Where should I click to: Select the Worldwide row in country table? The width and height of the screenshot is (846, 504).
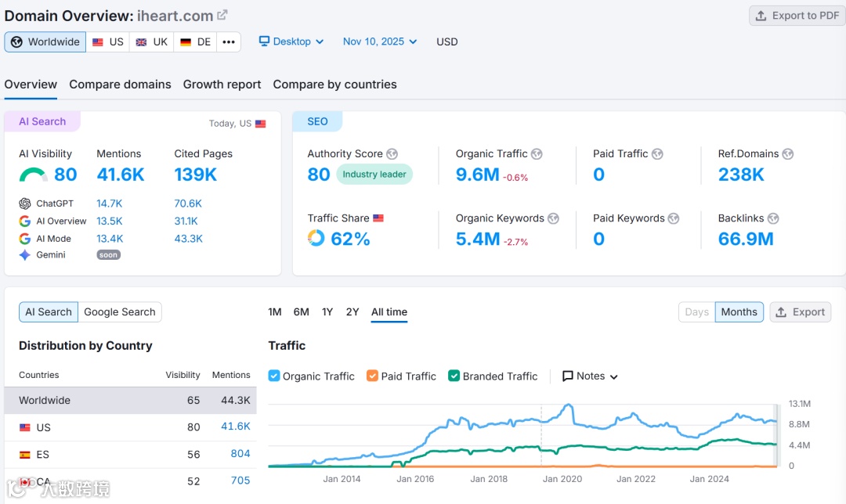pos(131,401)
